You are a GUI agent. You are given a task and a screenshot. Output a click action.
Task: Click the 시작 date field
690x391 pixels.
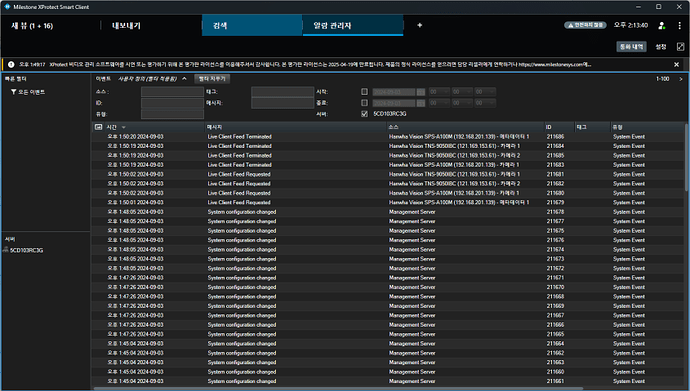tap(394, 92)
